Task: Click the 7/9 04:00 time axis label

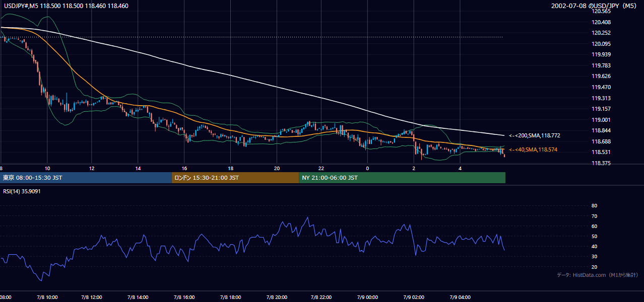Action: tap(460, 297)
